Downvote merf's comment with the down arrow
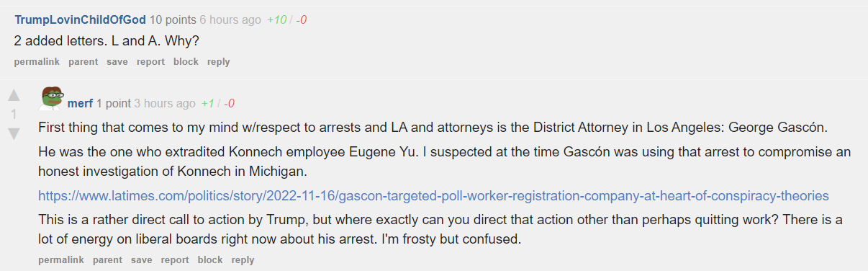Image resolution: width=868 pixels, height=271 pixels. (13, 133)
